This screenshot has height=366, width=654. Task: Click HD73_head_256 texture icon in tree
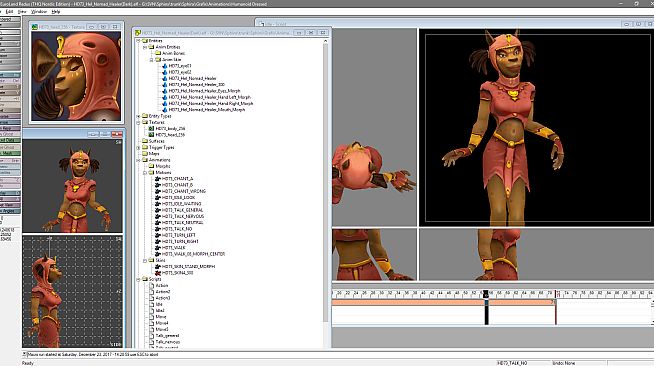(x=151, y=135)
